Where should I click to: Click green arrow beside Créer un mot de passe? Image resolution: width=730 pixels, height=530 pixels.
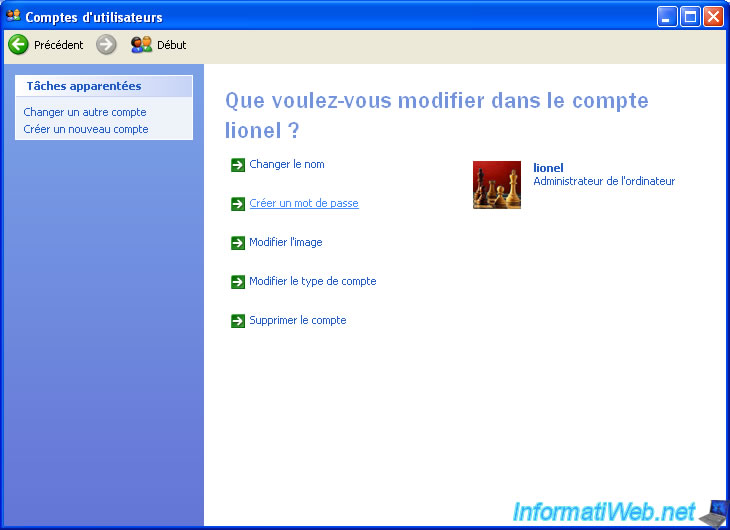pos(237,204)
